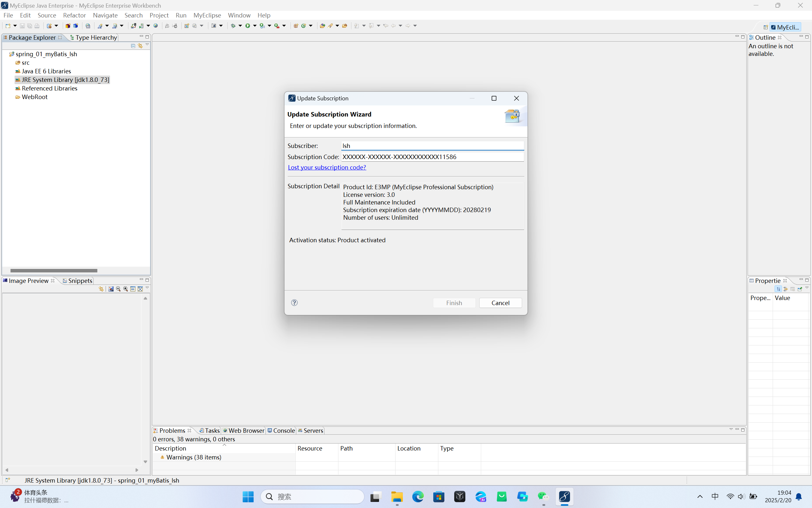Open the Refactor menu

pyautogui.click(x=74, y=15)
